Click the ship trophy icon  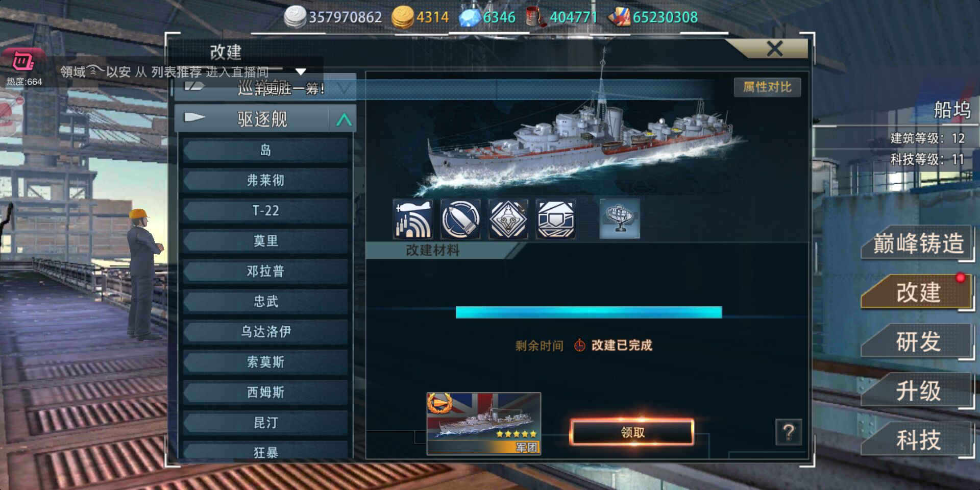pyautogui.click(x=620, y=219)
